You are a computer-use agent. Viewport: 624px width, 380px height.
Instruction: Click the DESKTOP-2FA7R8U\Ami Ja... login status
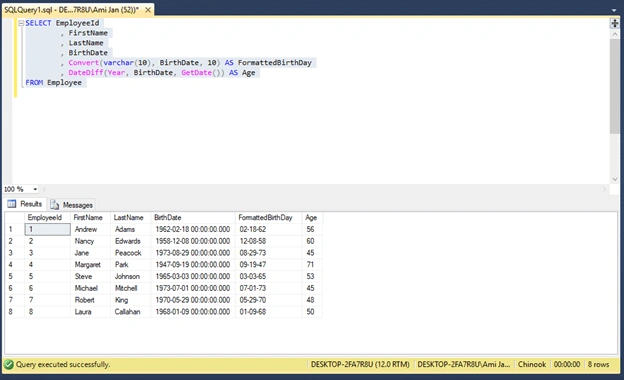pos(464,364)
